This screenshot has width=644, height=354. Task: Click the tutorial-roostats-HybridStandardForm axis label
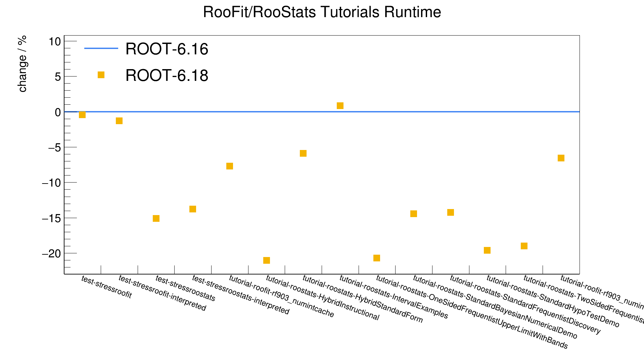363,299
